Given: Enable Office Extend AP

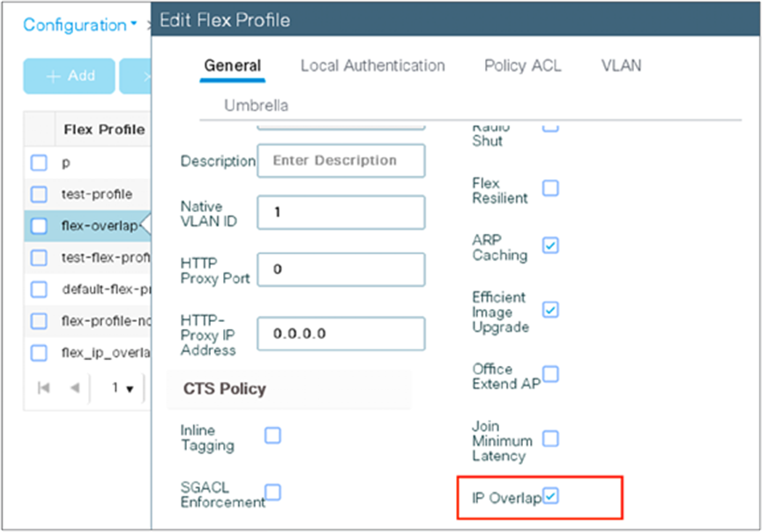Looking at the screenshot, I should point(550,374).
